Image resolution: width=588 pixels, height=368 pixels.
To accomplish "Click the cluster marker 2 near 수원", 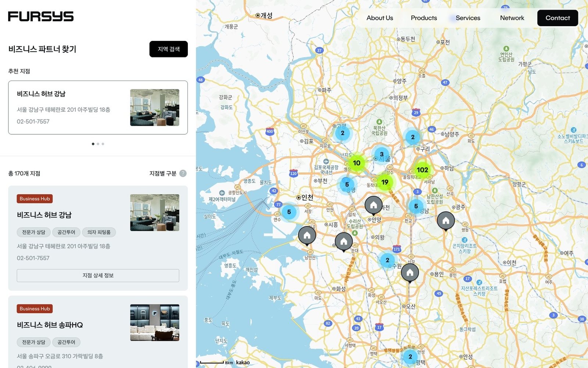I will [x=387, y=260].
